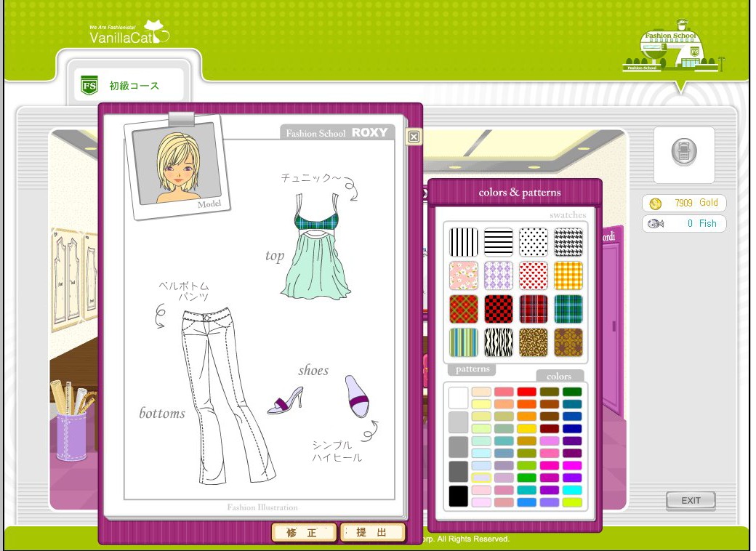Pick the white color swatch
Viewport: 756px width, 551px height.
tap(458, 398)
